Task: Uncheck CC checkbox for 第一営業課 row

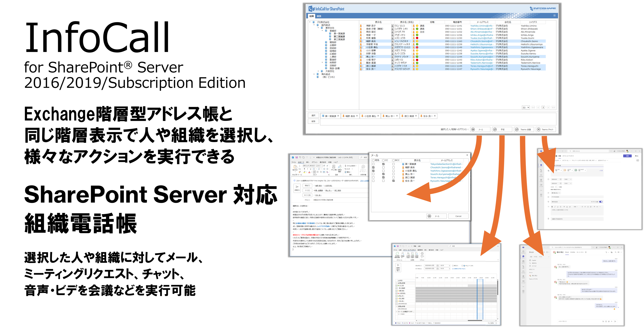Action: [x=383, y=164]
